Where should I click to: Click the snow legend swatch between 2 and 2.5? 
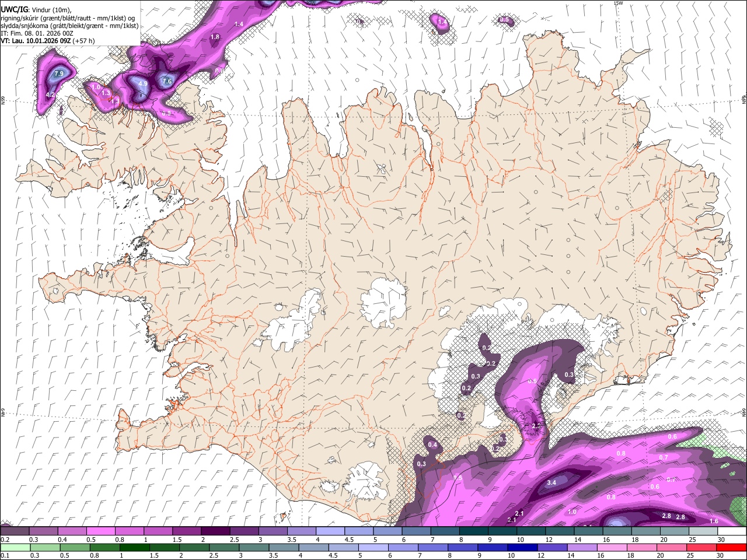coord(215,531)
